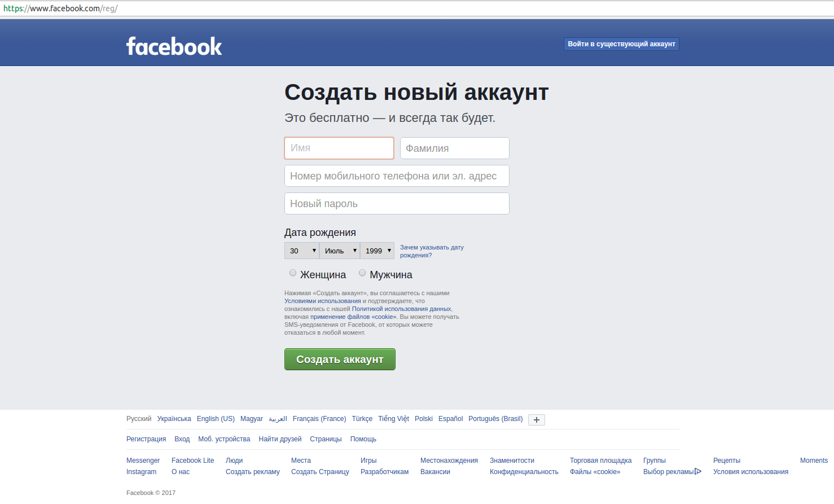Screen dimensions: 834x504
Task: Click the Регистрация footer menu link
Action: [x=146, y=439]
